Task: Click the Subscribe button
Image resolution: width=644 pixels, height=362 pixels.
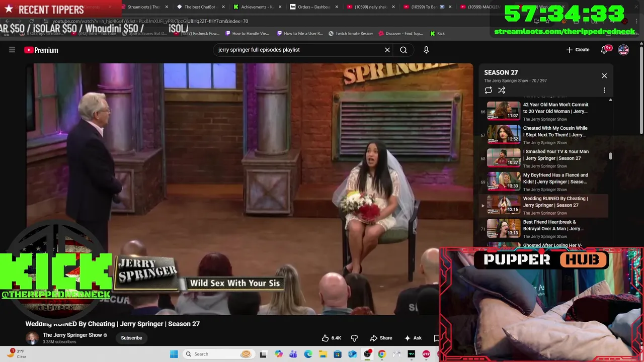Action: (131, 338)
